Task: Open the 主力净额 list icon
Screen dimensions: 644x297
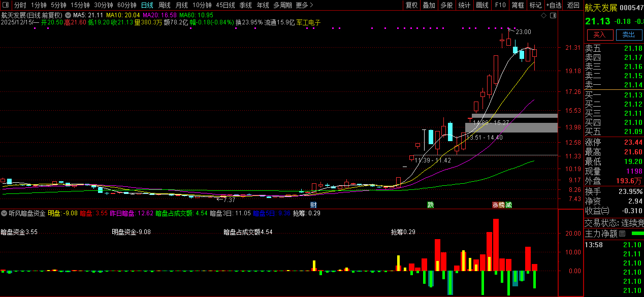Action: 622,234
